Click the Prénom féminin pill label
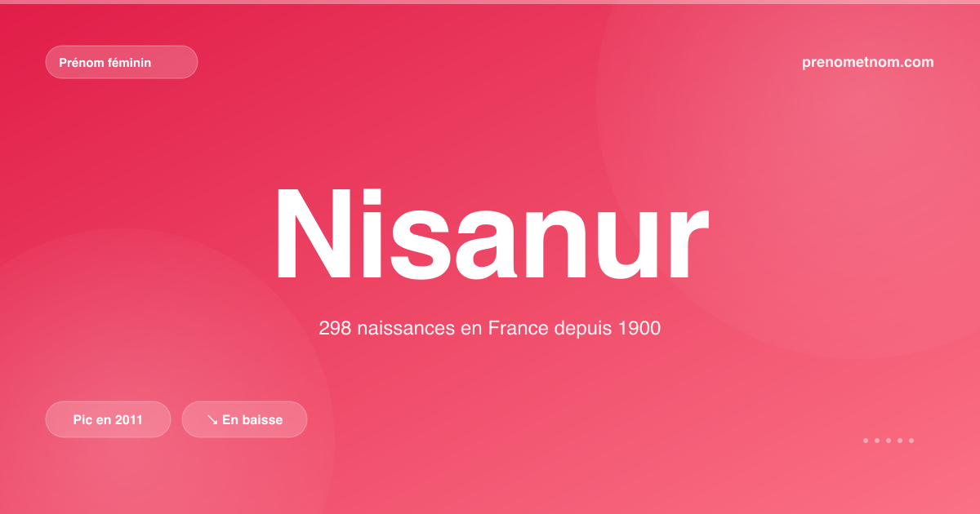 pyautogui.click(x=122, y=62)
